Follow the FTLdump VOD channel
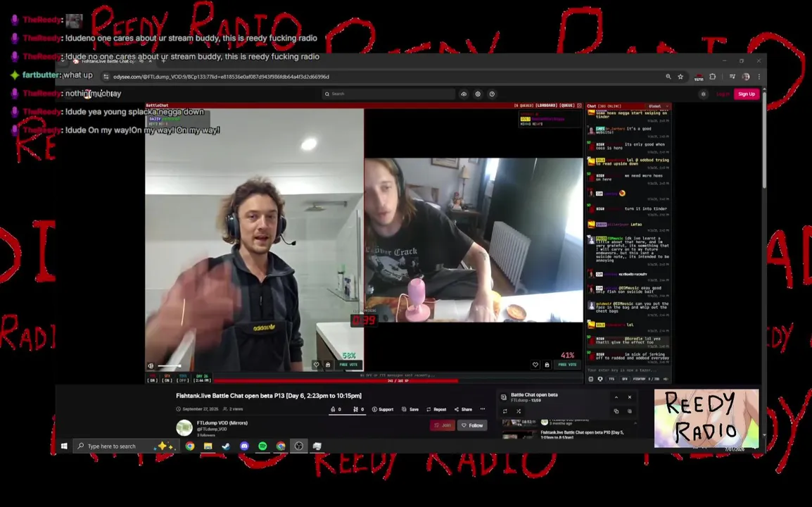The width and height of the screenshot is (812, 507). pyautogui.click(x=472, y=425)
